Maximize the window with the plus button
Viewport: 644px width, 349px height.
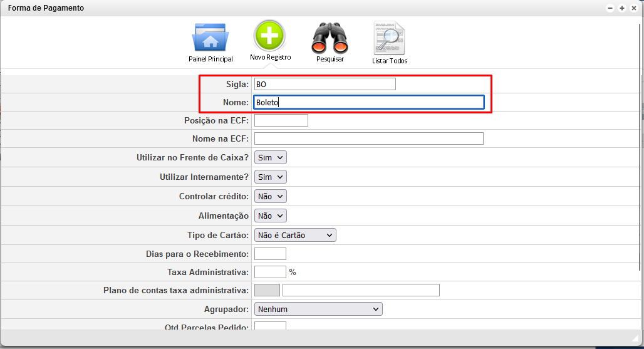(622, 8)
